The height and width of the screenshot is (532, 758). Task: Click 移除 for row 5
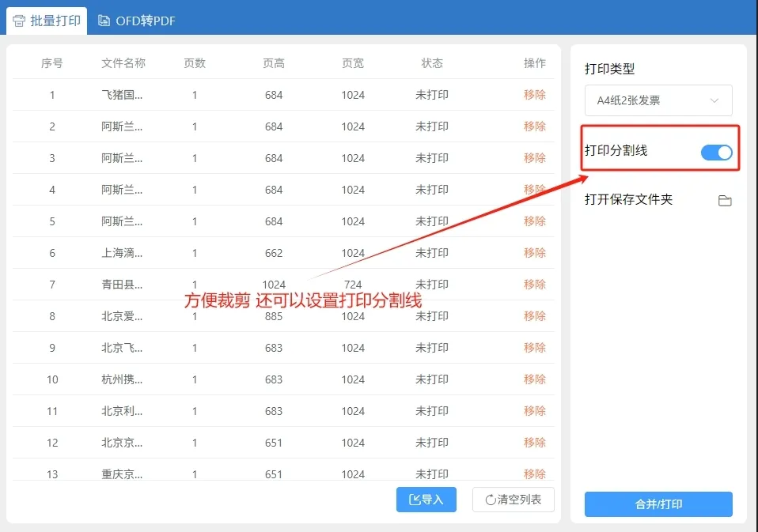[x=535, y=221]
